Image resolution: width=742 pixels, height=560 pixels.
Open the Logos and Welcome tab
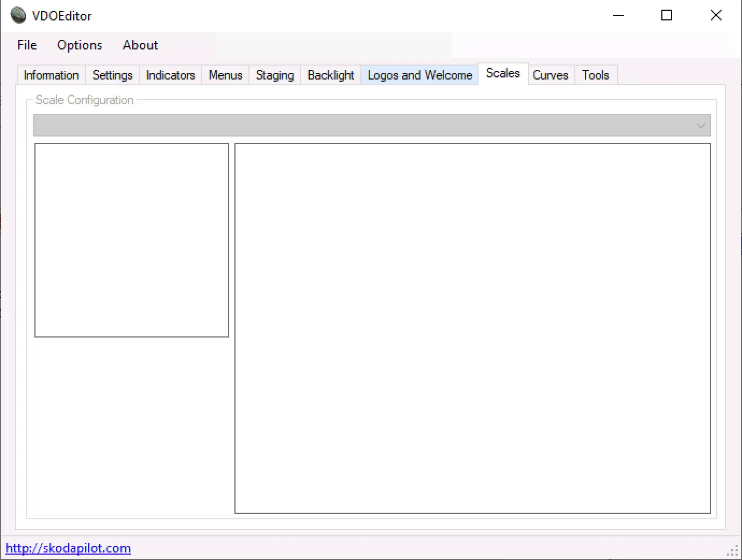point(419,75)
